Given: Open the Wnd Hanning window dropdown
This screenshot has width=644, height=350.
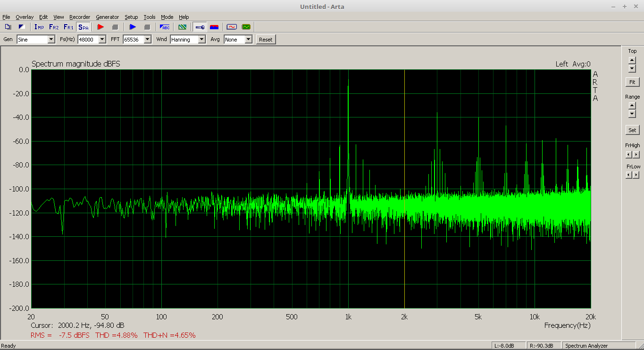Looking at the screenshot, I should (x=201, y=40).
